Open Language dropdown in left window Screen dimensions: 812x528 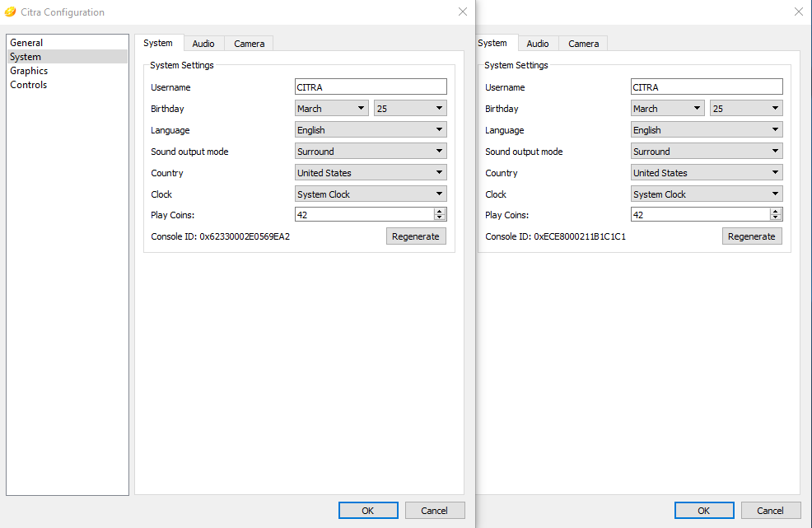(371, 129)
